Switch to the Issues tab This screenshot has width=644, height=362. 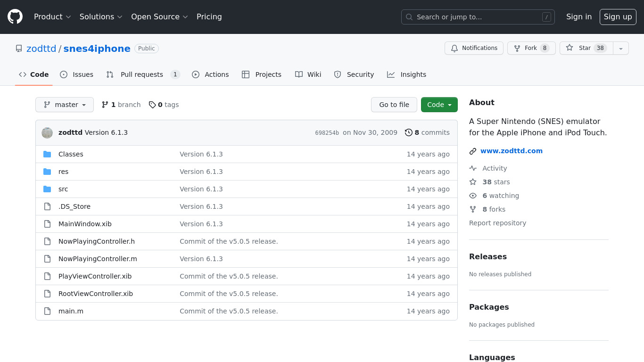tap(76, 74)
